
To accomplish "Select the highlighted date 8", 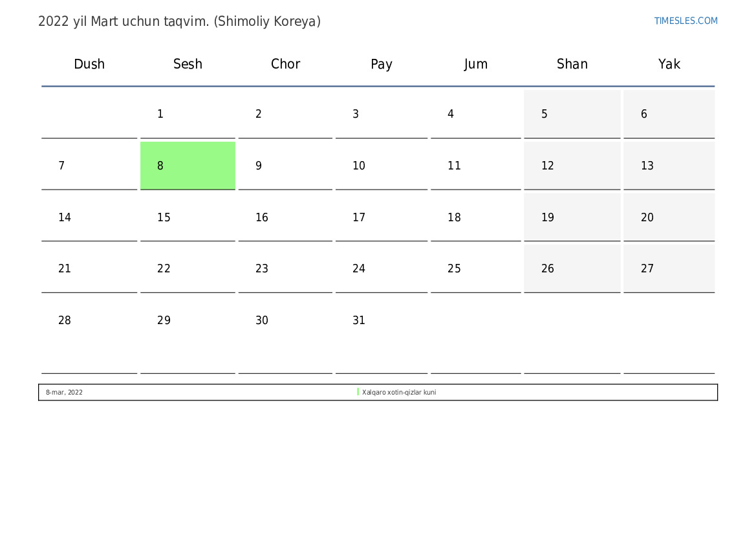I will 188,166.
